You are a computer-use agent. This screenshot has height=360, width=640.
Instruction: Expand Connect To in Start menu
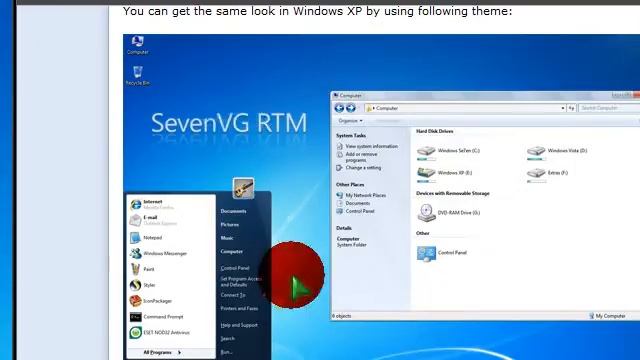[x=233, y=295]
